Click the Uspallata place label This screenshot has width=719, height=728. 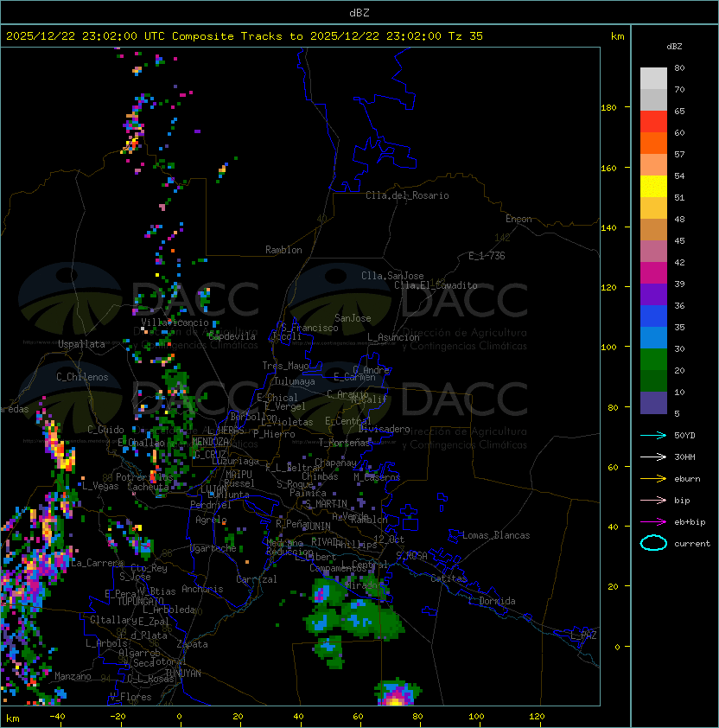tap(81, 344)
